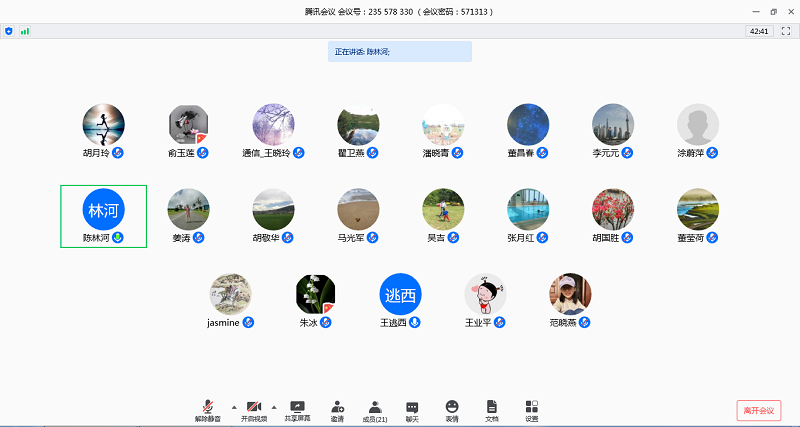This screenshot has width=800, height=427.
Task: Open the 文档 documents icon
Action: [491, 409]
